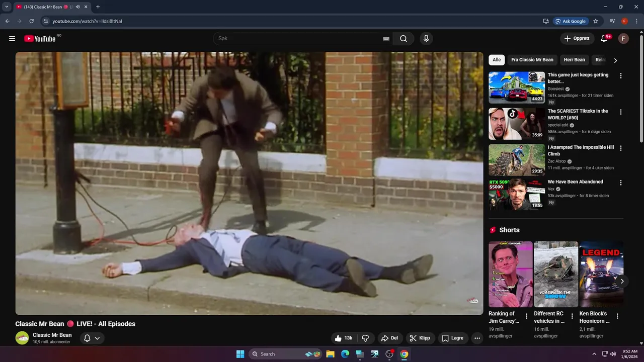Open Chrome media controls icon
Screen dimensions: 644x362
coord(612,21)
